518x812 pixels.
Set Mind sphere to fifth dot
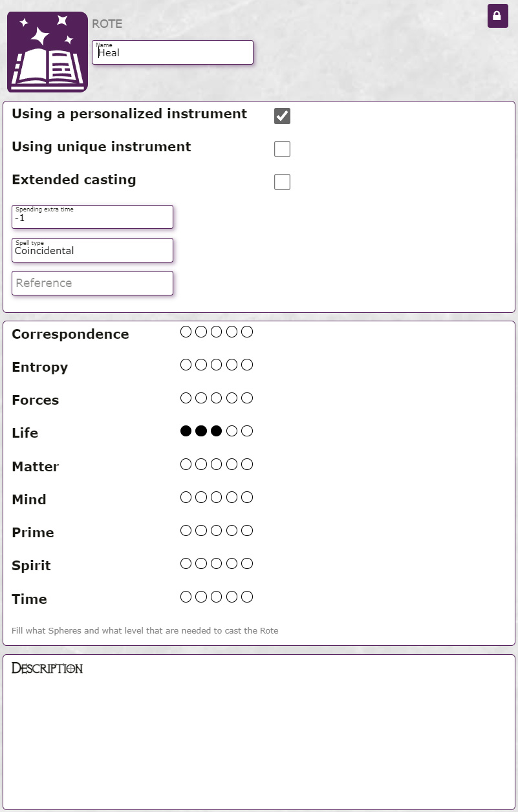tap(247, 497)
